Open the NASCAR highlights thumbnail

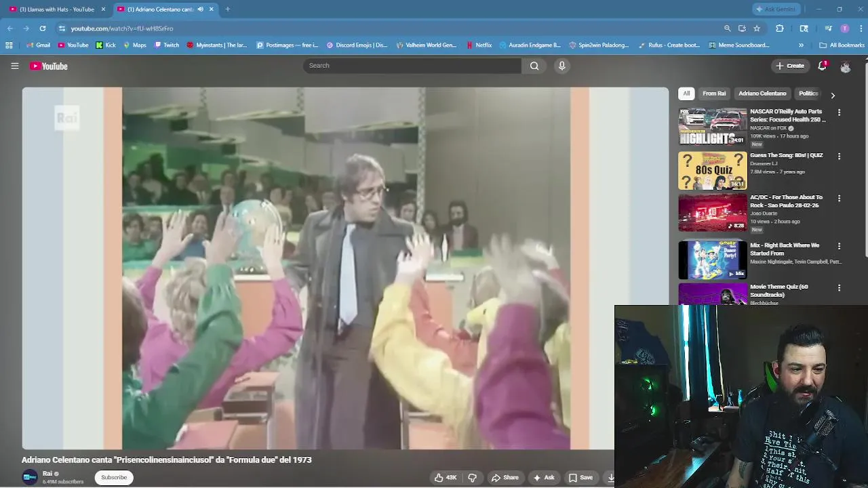point(713,126)
